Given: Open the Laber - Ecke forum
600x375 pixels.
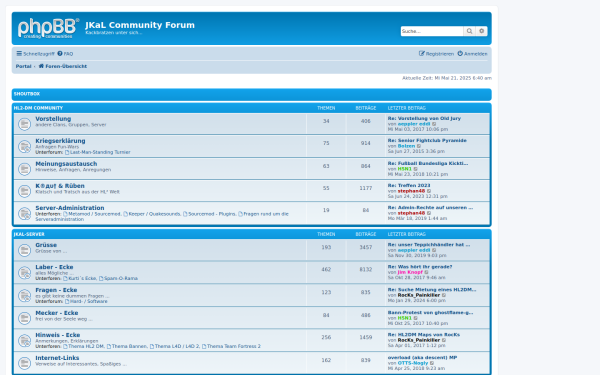Looking at the screenshot, I should tap(54, 267).
